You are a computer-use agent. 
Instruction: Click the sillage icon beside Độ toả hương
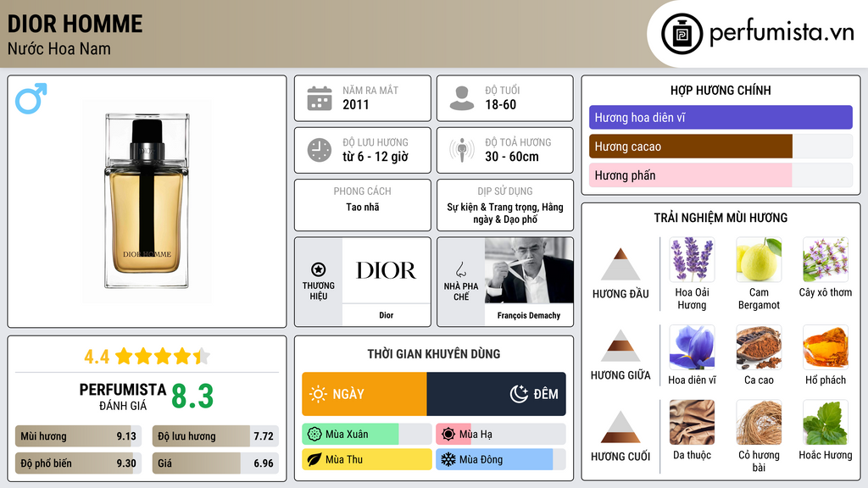[462, 150]
